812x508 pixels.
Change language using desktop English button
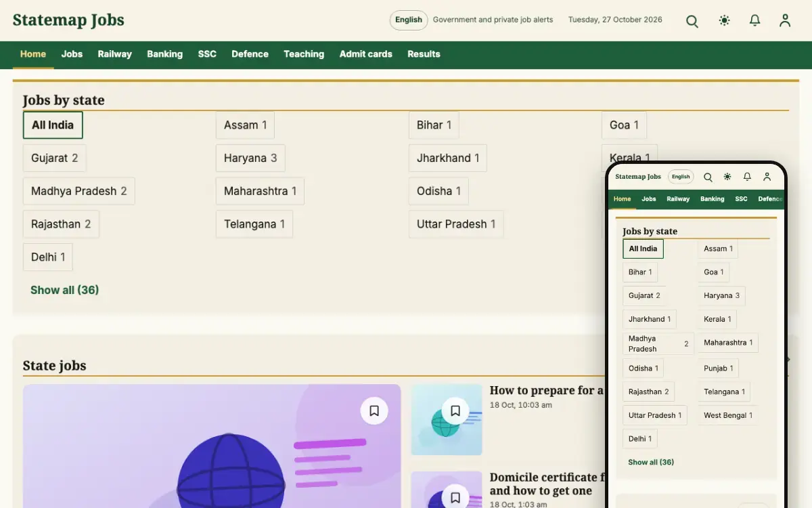click(x=409, y=20)
